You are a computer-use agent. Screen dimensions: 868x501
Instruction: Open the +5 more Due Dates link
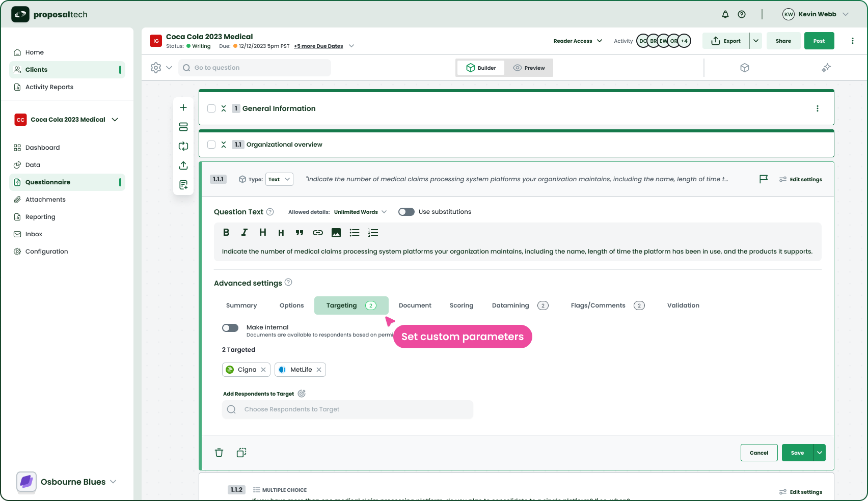click(x=318, y=46)
